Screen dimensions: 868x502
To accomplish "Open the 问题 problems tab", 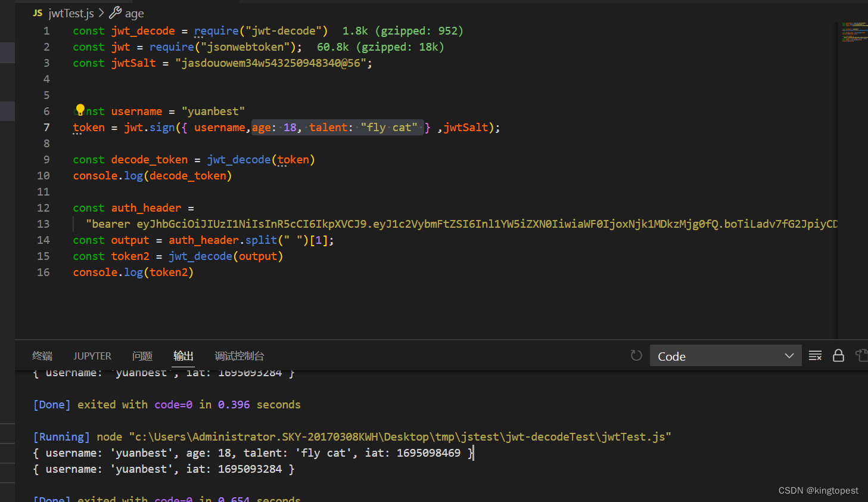I will coord(142,356).
